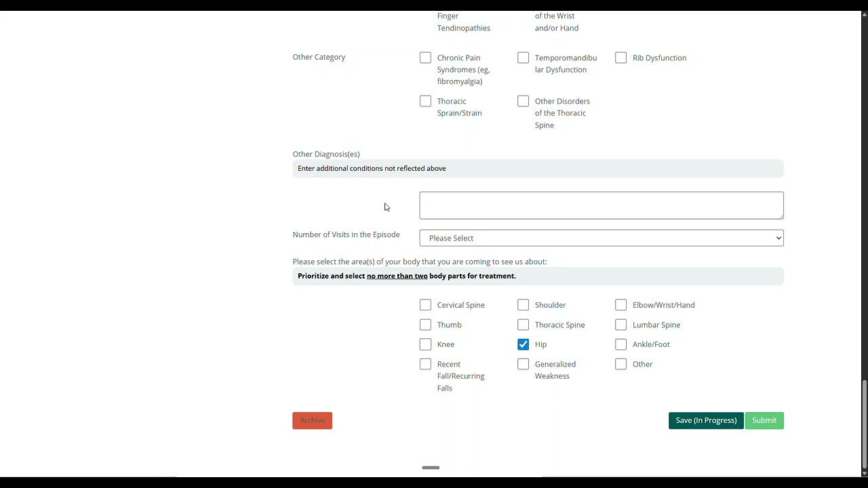Check Other Disorders of the Thoracic Spine
The width and height of the screenshot is (868, 488).
523,101
